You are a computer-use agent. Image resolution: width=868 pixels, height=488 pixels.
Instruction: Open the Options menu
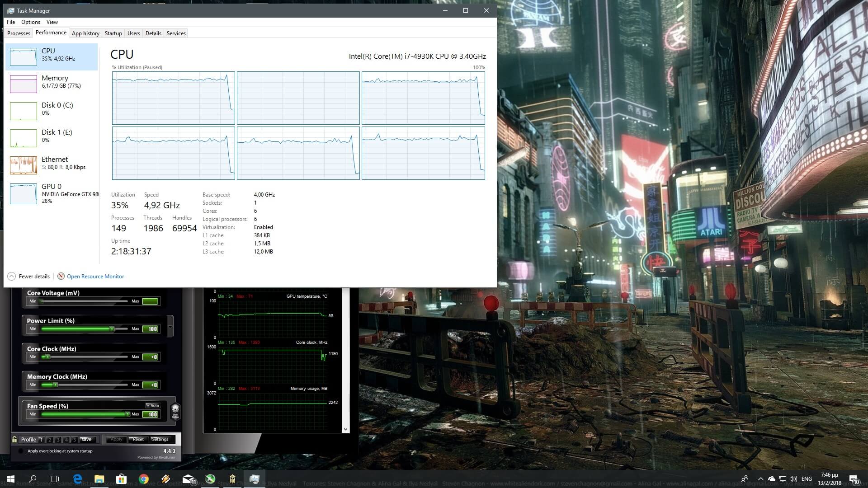click(30, 22)
